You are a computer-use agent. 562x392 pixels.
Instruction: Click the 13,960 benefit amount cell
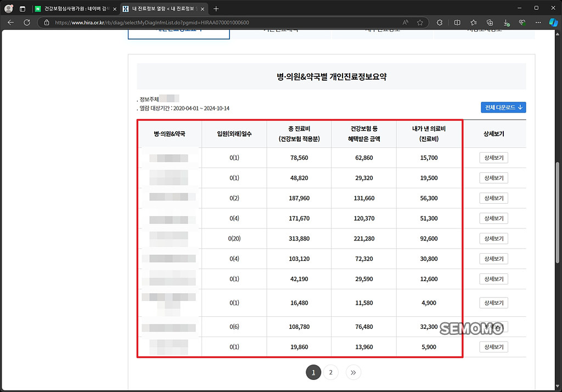point(364,347)
